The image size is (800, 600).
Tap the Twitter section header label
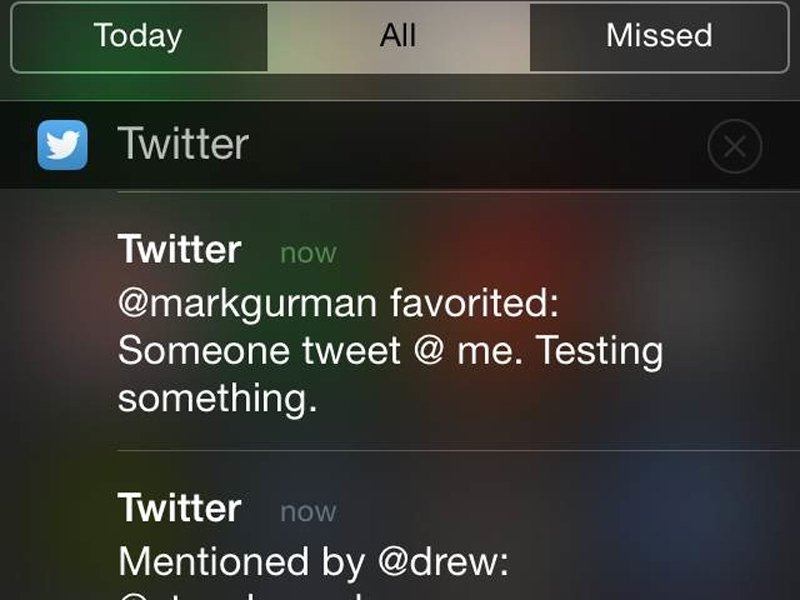(183, 144)
